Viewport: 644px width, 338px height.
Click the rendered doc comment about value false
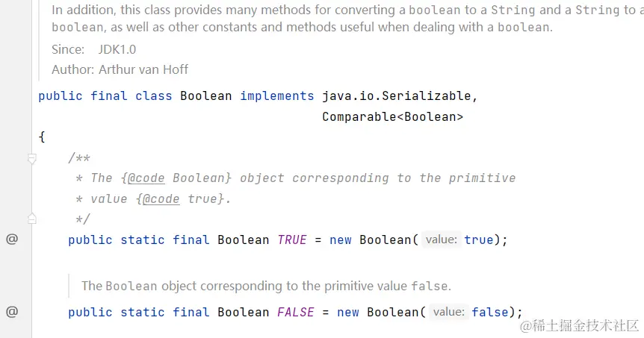[266, 286]
